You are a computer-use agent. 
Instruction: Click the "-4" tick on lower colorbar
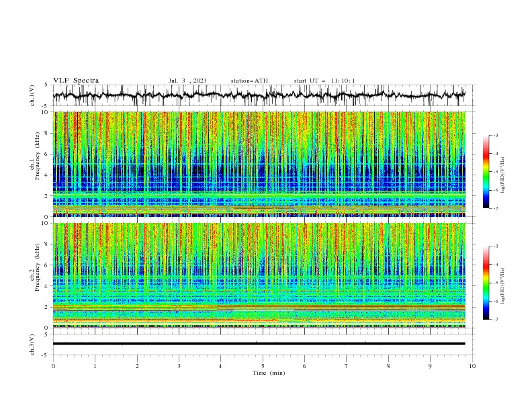pyautogui.click(x=495, y=265)
